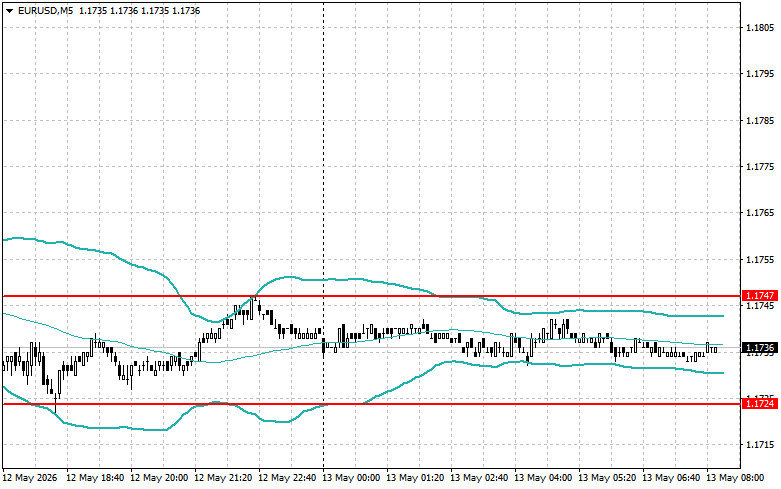Click the 12 May 18:40 time label
The height and width of the screenshot is (489, 781).
pos(95,478)
